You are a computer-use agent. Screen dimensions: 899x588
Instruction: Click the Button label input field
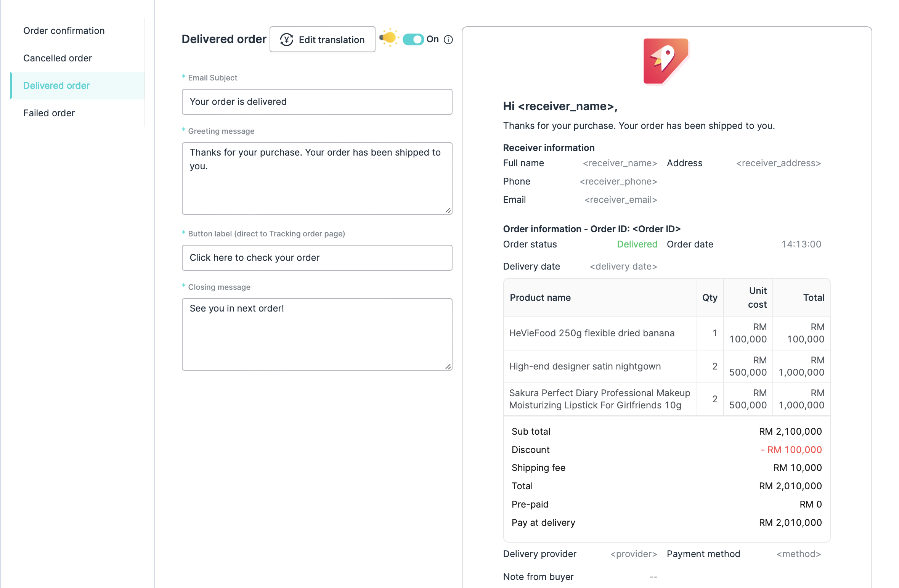point(316,258)
